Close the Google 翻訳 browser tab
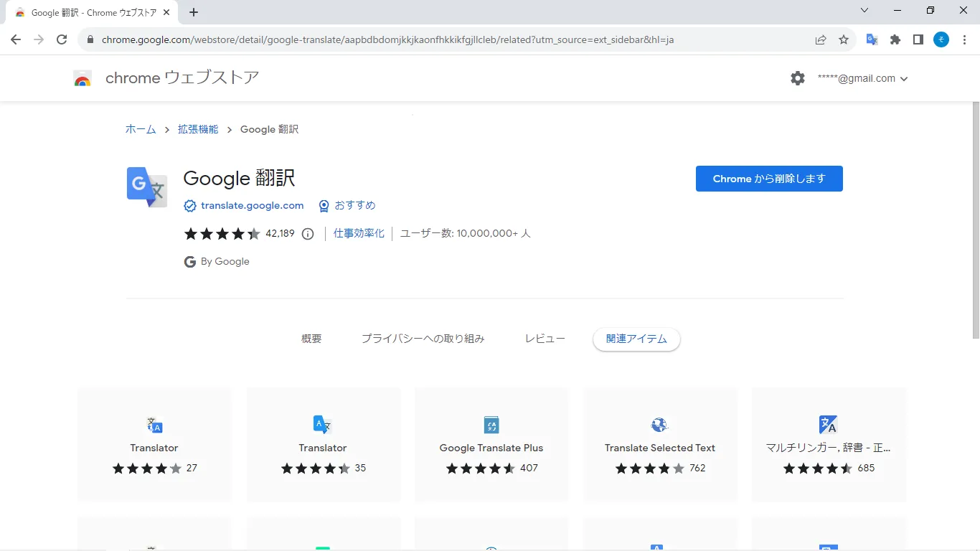The height and width of the screenshot is (551, 980). (168, 13)
